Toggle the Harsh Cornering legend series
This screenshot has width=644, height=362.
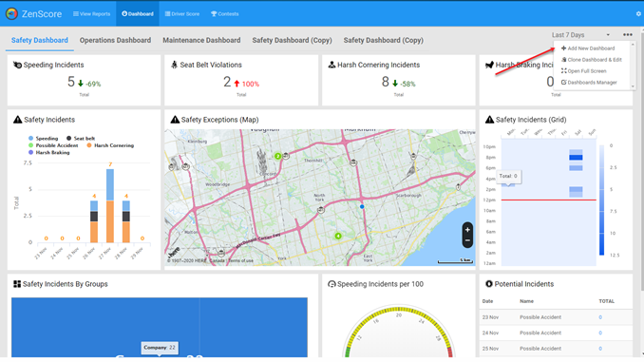[x=110, y=145]
